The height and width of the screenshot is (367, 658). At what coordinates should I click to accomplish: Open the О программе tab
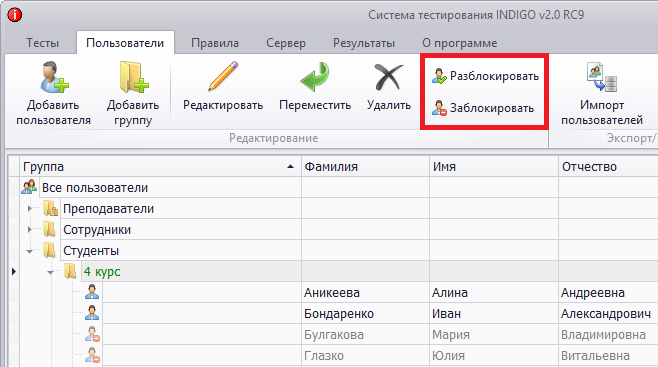coord(460,43)
